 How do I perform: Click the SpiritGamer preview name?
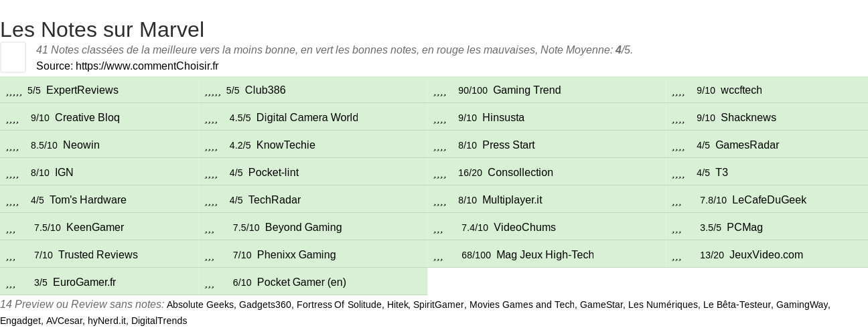pyautogui.click(x=438, y=305)
